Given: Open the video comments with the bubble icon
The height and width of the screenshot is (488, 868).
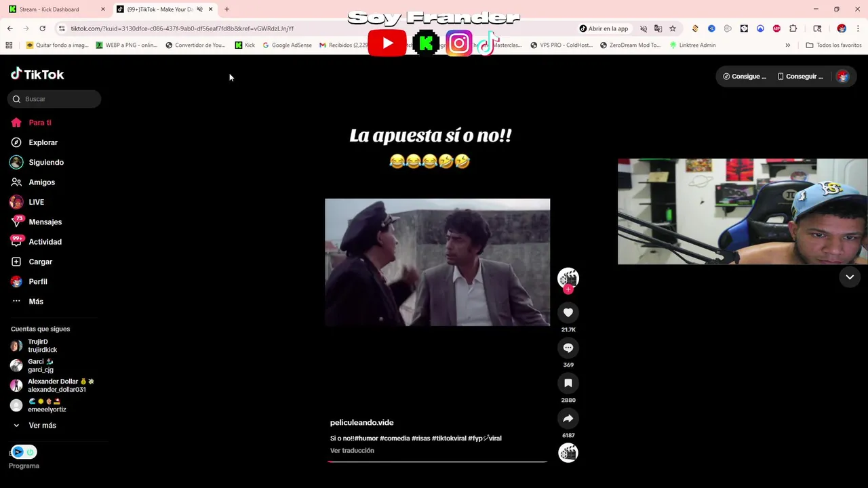Looking at the screenshot, I should point(568,348).
